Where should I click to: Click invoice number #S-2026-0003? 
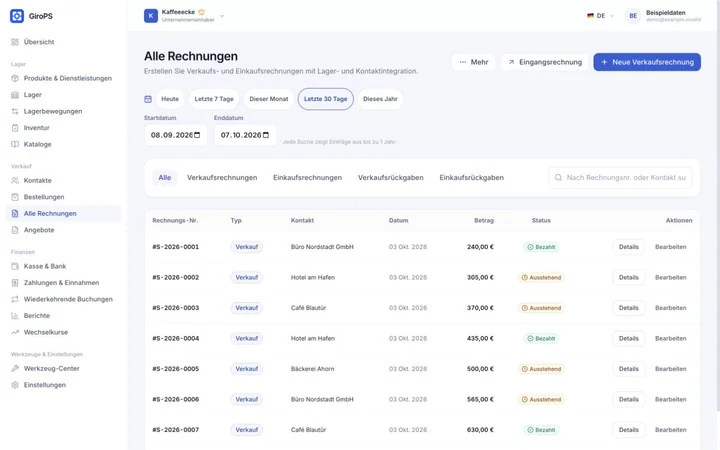pyautogui.click(x=176, y=308)
